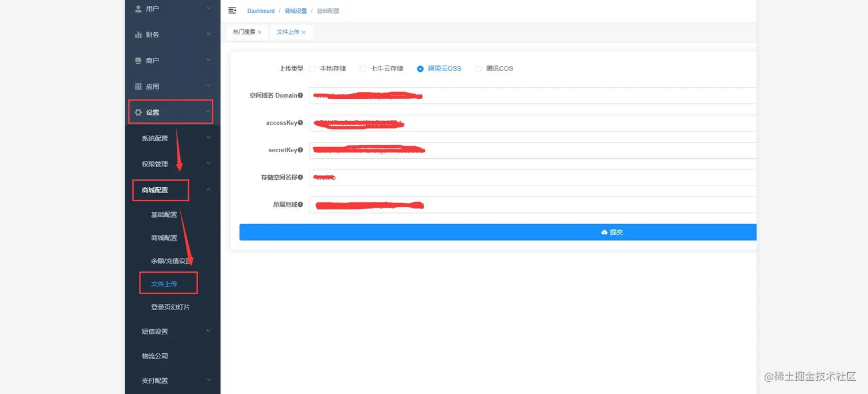Open the 用户 sidebar icon
This screenshot has height=394, width=868.
[138, 9]
